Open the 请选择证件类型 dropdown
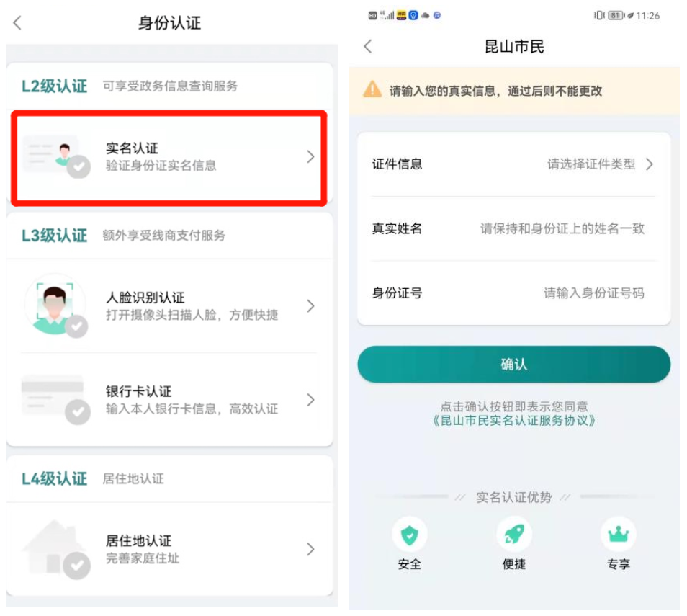This screenshot has height=616, width=687. click(599, 164)
